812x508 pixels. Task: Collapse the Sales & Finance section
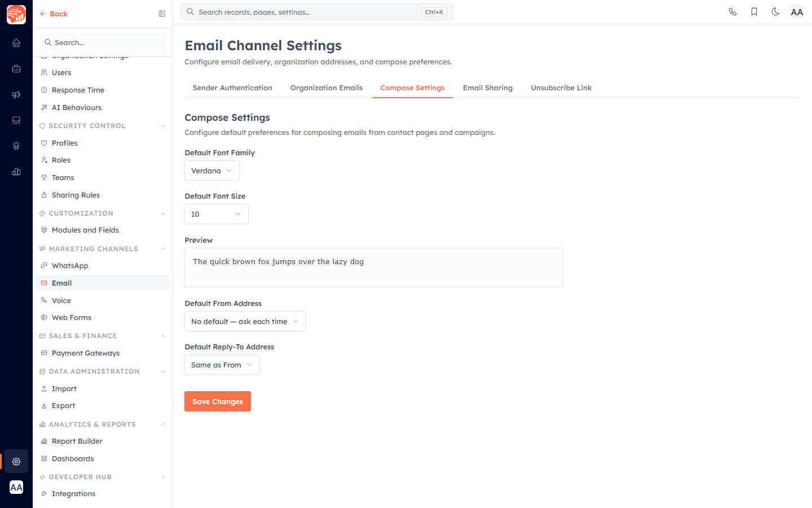click(102, 336)
